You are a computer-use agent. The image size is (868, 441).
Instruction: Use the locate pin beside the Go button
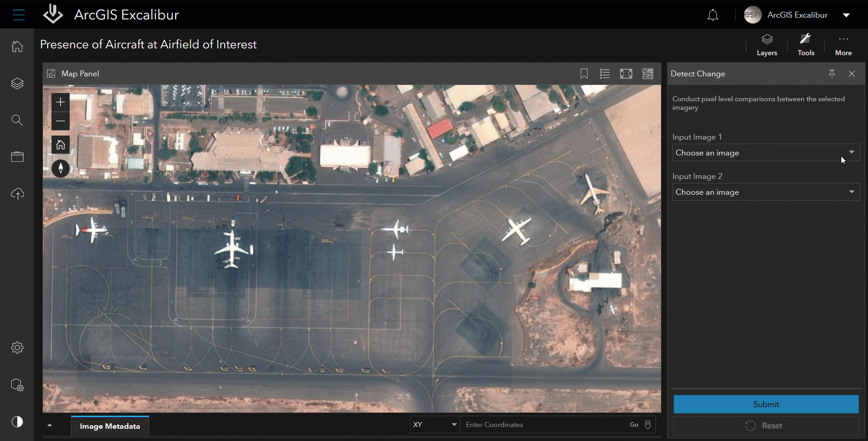tap(647, 424)
